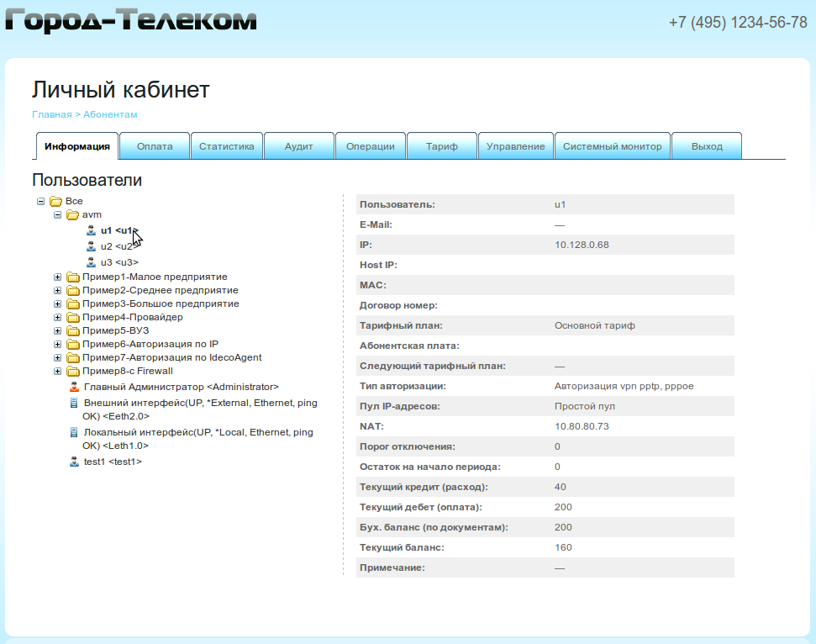Expand the Пример6-Авторизация по IP group
Image resolution: width=816 pixels, height=644 pixels.
click(x=57, y=345)
